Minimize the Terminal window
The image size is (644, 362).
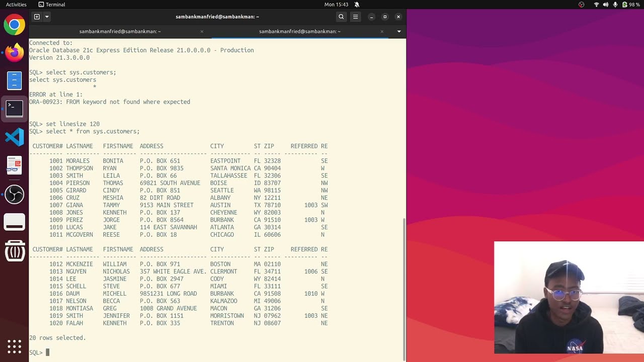(x=371, y=17)
